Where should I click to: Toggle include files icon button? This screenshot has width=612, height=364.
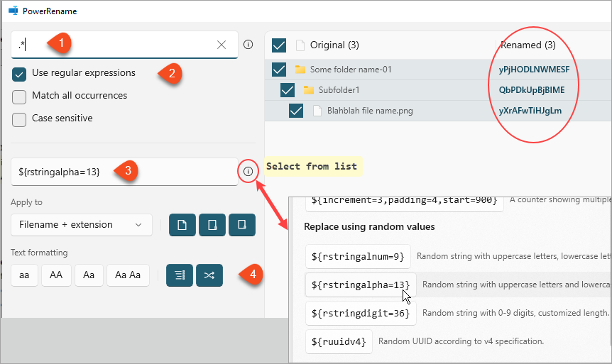click(182, 225)
